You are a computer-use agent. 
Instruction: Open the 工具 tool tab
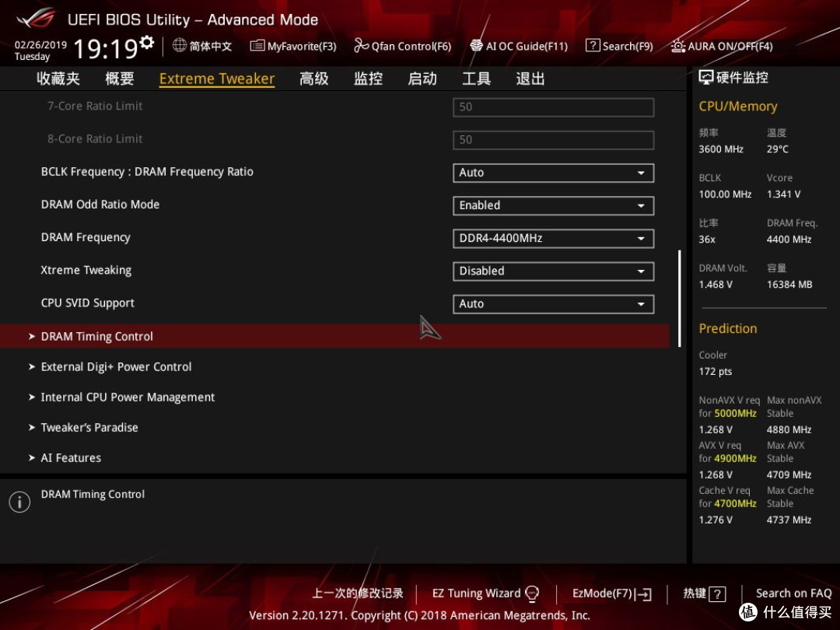pyautogui.click(x=476, y=79)
